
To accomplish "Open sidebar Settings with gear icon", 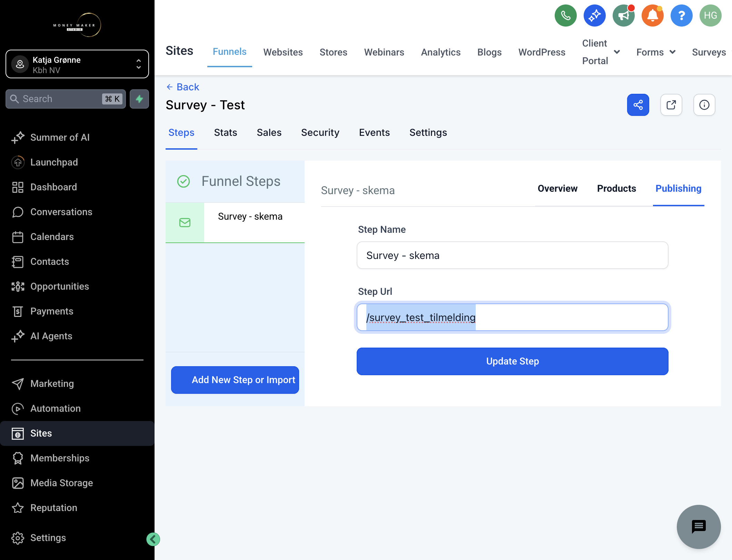I will point(77,538).
